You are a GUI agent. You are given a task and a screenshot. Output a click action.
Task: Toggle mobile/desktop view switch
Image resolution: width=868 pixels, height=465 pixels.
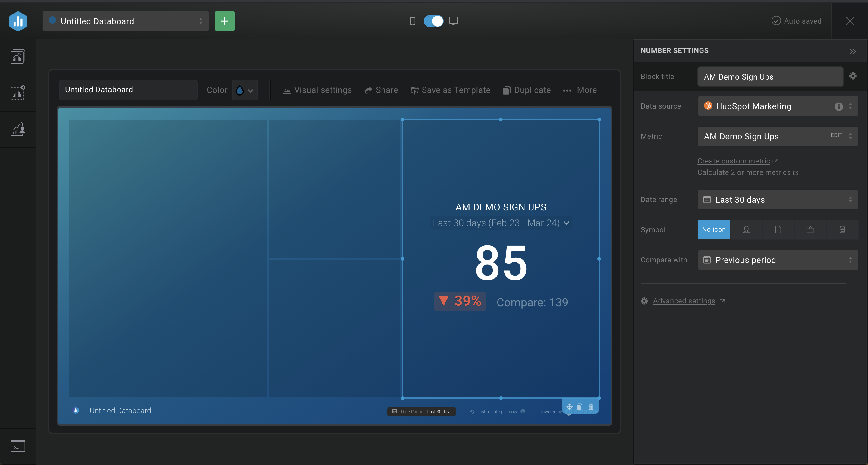[433, 21]
